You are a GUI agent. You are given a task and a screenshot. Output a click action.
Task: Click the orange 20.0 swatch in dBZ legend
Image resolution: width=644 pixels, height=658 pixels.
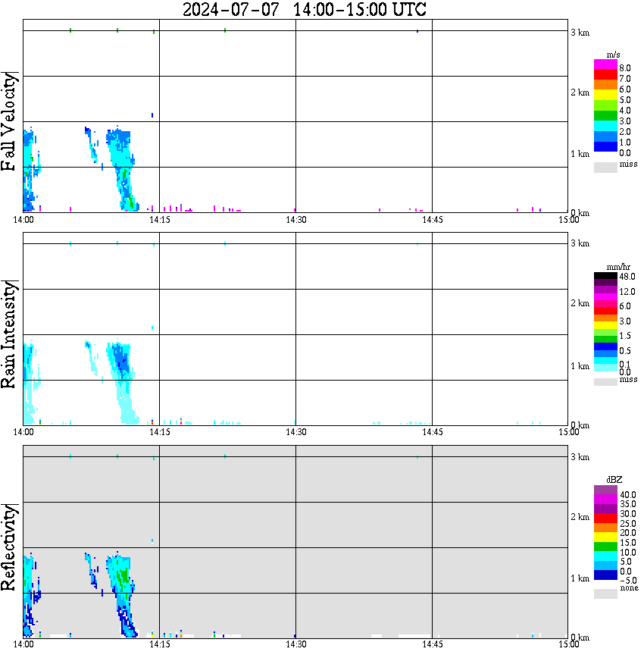(605, 528)
